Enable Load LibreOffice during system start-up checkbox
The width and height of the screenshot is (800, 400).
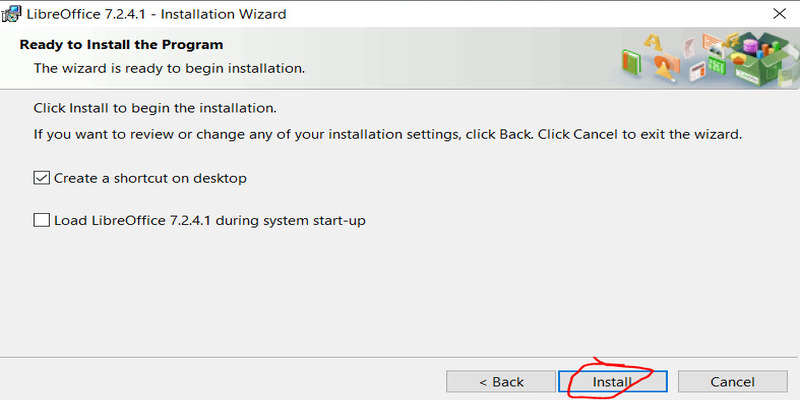click(x=41, y=220)
